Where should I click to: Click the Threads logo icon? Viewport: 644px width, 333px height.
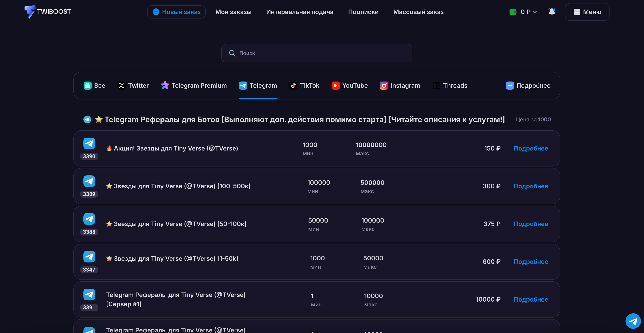[437, 86]
